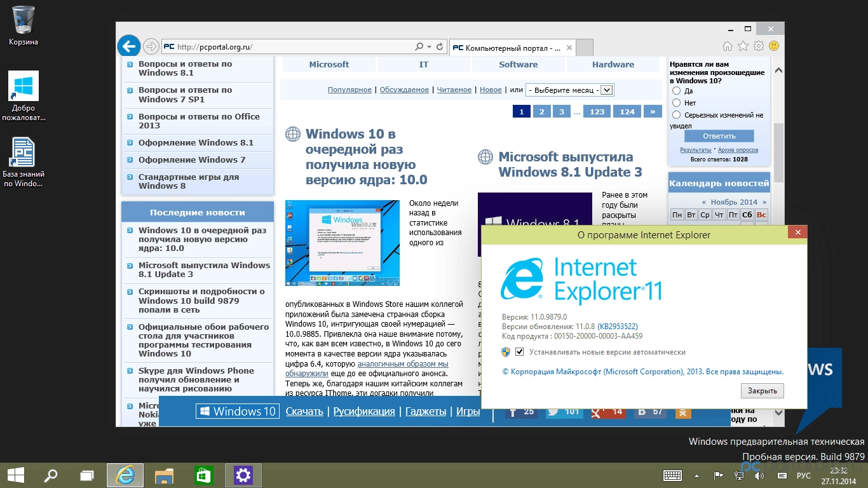The image size is (868, 488).
Task: Select 'Серьезных изменений не увидел' radio option
Action: pos(676,115)
